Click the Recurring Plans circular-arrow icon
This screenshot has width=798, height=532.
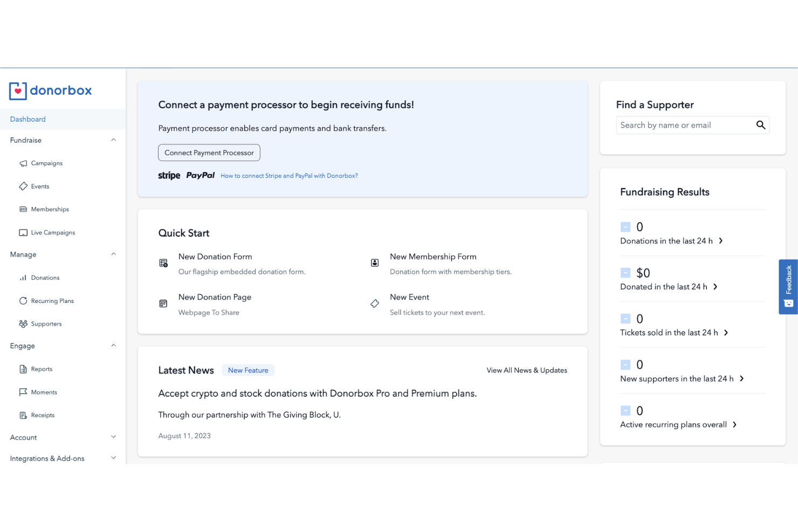(x=23, y=301)
